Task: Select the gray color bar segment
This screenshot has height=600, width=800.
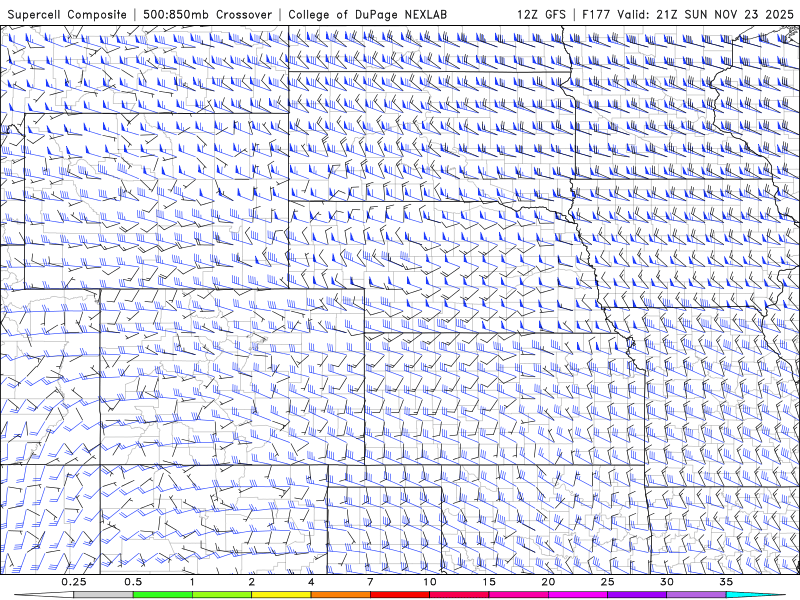Action: pyautogui.click(x=103, y=595)
